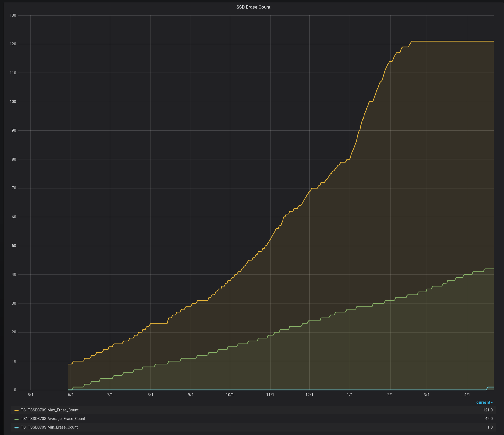Toggle the Min_Erase_Count series in legend
The width and height of the screenshot is (504, 435).
[x=49, y=427]
